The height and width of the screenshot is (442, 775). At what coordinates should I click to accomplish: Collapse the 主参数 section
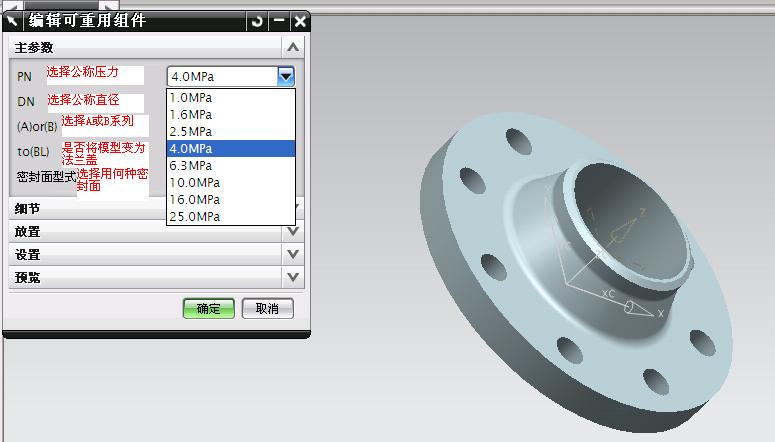[x=293, y=47]
